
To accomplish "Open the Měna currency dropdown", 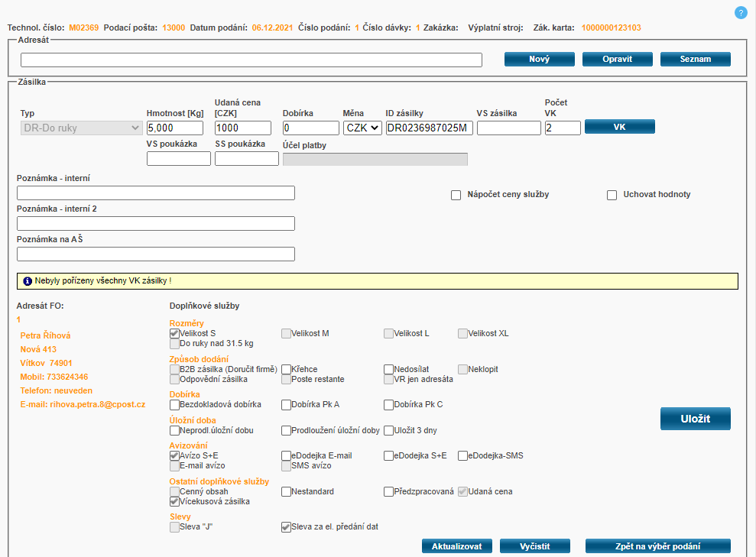I will click(362, 128).
